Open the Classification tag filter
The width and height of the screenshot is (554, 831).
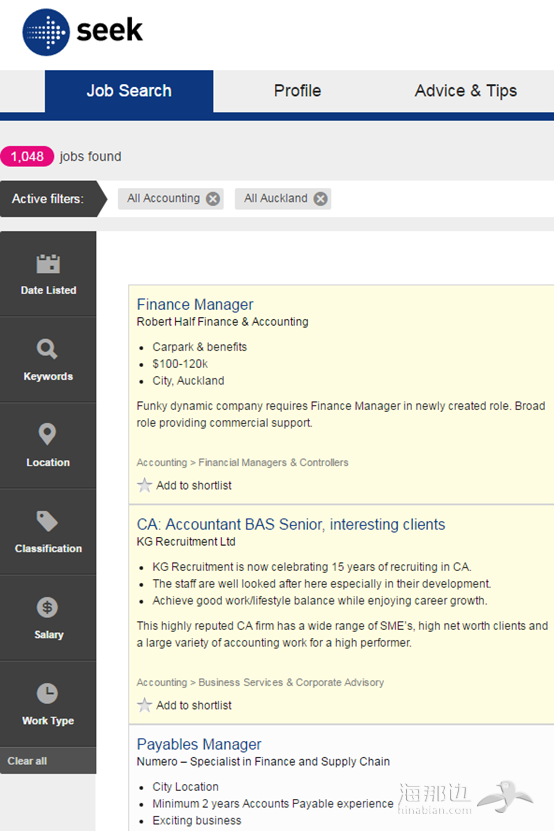tap(48, 532)
